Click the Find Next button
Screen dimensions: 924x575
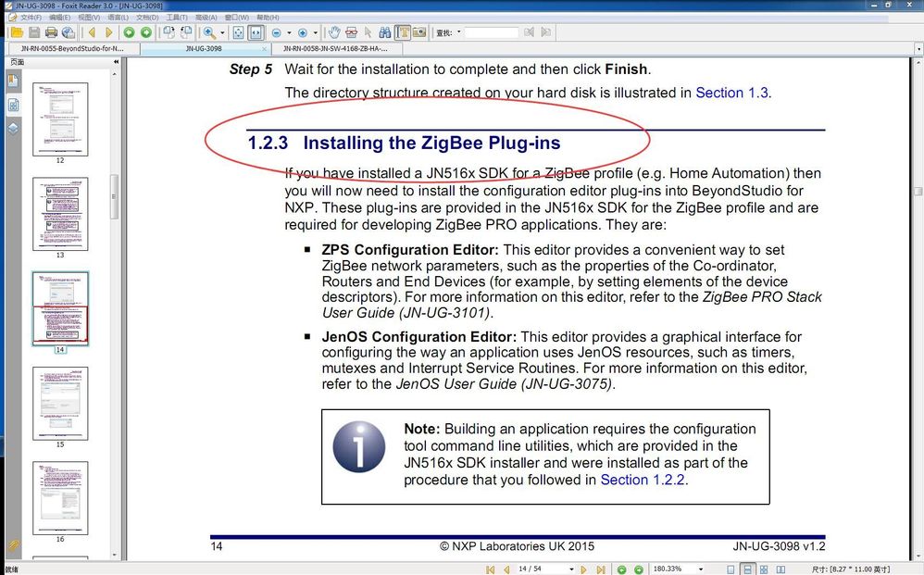click(x=546, y=32)
